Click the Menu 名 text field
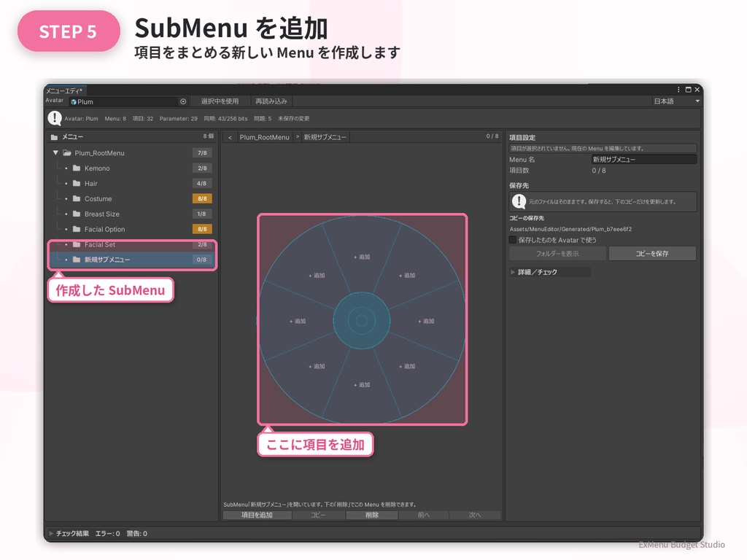 coord(644,159)
